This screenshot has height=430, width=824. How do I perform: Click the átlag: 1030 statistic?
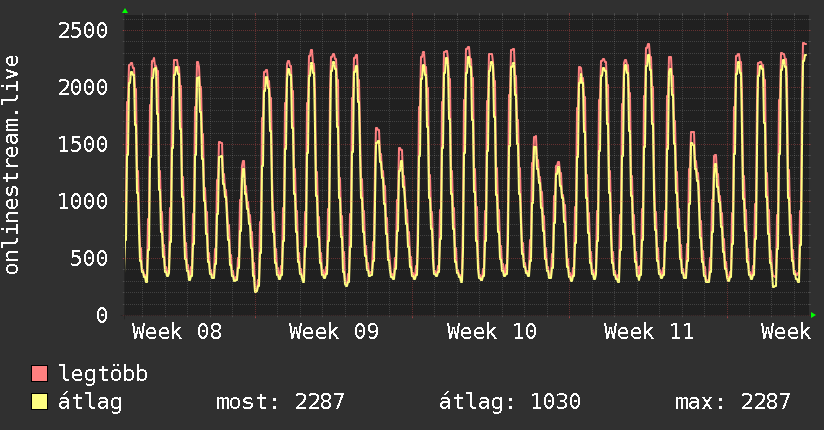[x=510, y=402]
